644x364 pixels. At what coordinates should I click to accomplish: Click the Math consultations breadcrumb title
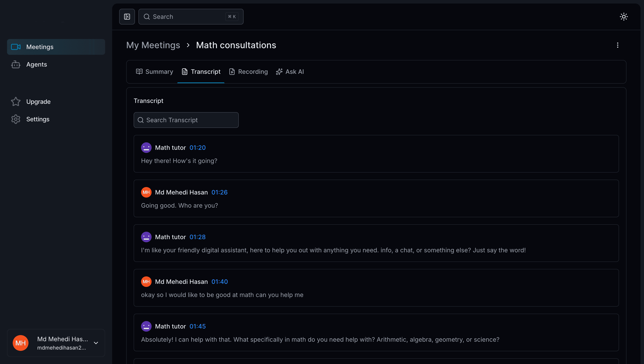[236, 45]
